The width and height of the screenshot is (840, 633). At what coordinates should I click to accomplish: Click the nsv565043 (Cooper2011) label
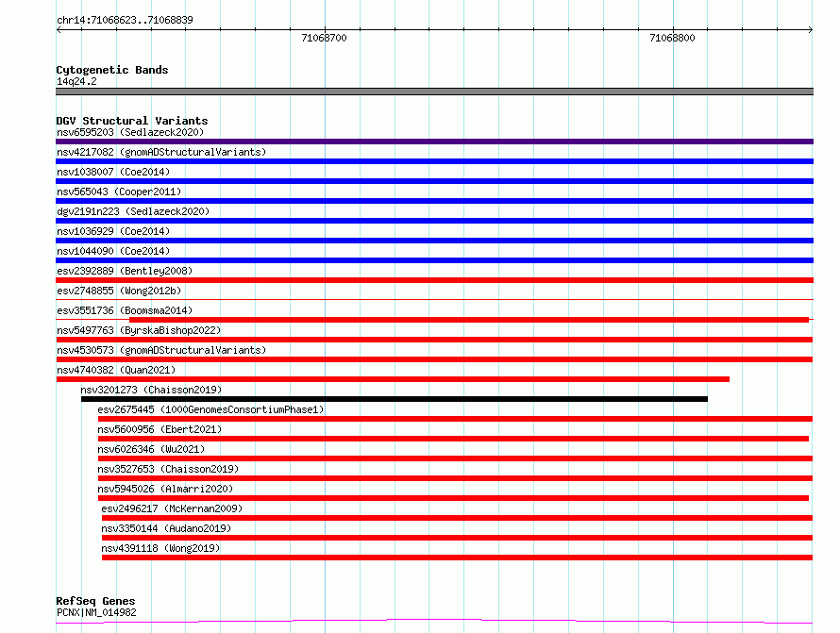point(119,192)
